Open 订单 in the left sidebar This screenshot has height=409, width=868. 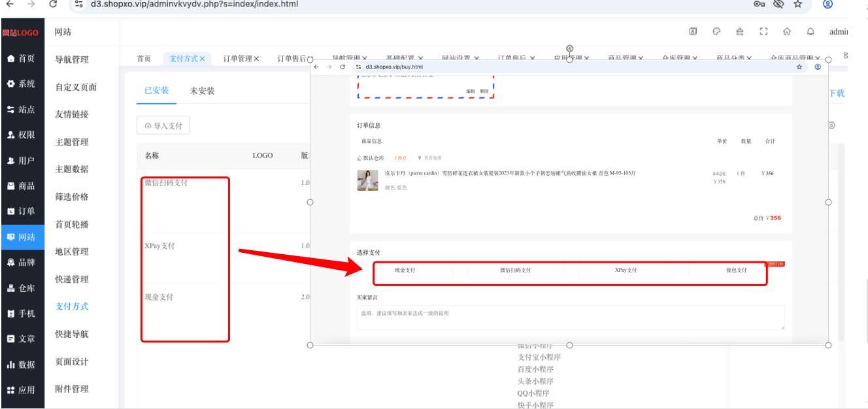click(22, 212)
